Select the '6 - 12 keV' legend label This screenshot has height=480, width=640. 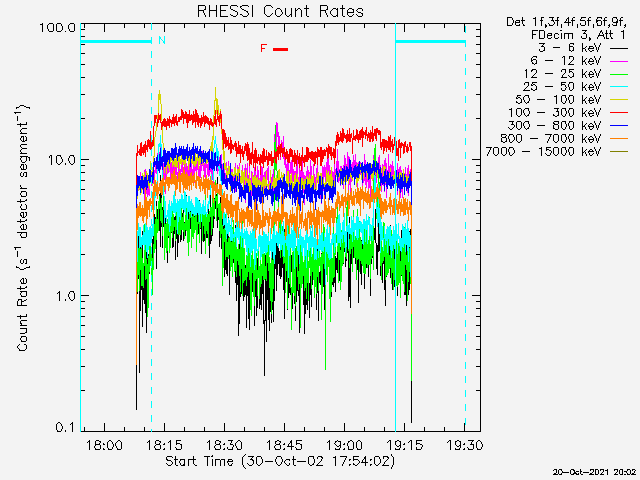566,61
